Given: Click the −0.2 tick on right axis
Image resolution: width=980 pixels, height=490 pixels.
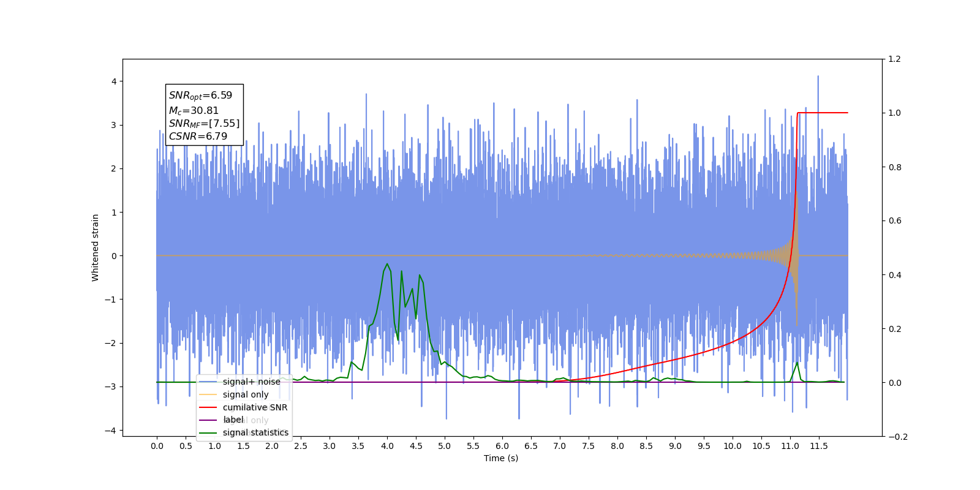Looking at the screenshot, I should point(897,437).
